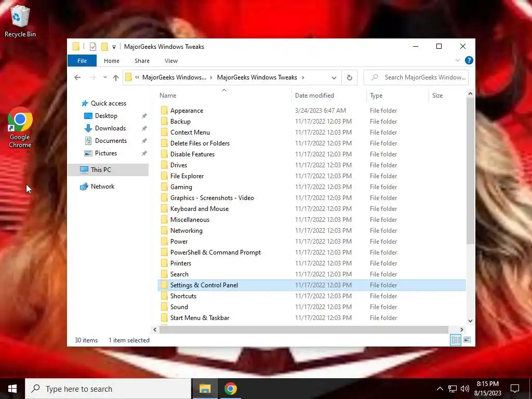Open the Recent locations dropdown arrow
Screen dimensions: 532x399
pyautogui.click(x=105, y=77)
